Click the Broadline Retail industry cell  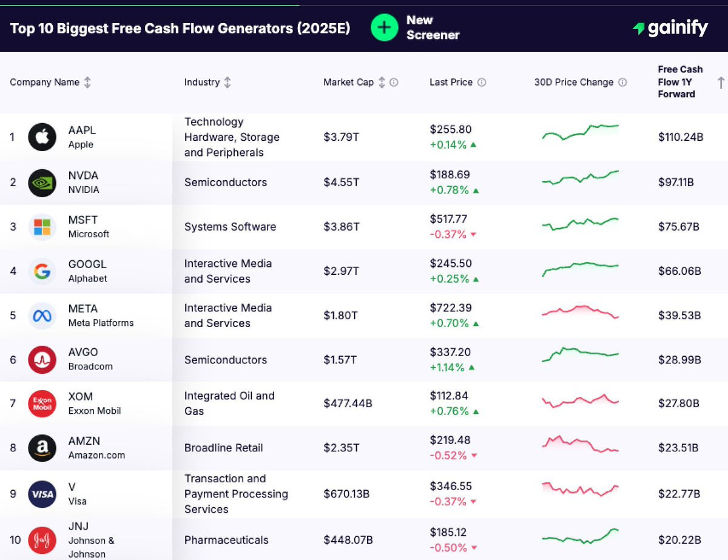click(x=224, y=448)
